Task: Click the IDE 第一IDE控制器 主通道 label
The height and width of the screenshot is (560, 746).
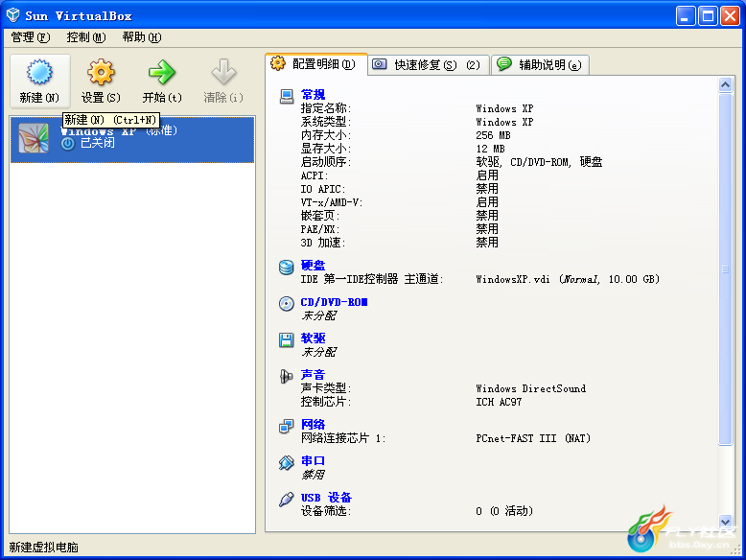Action: (x=372, y=279)
